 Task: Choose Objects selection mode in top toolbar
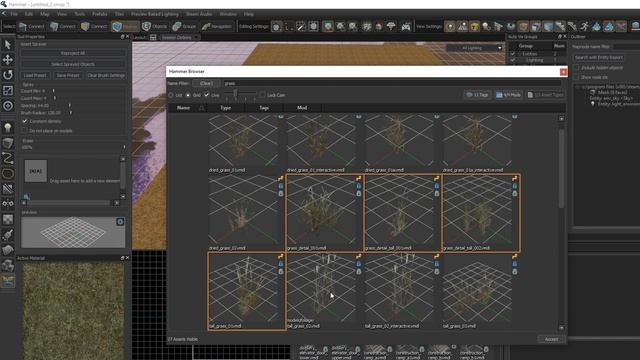point(155,26)
